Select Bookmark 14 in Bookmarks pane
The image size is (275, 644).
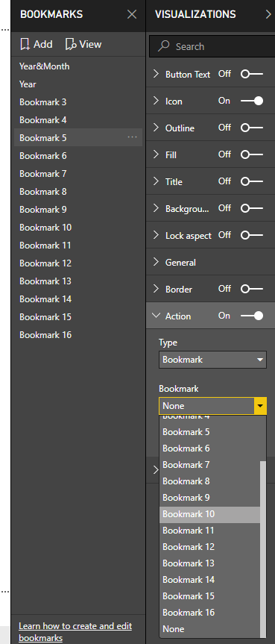[x=78, y=299]
